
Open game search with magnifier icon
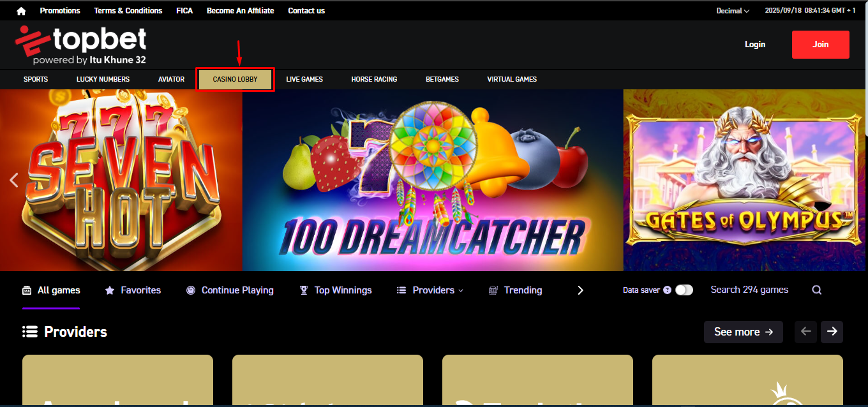pos(817,289)
